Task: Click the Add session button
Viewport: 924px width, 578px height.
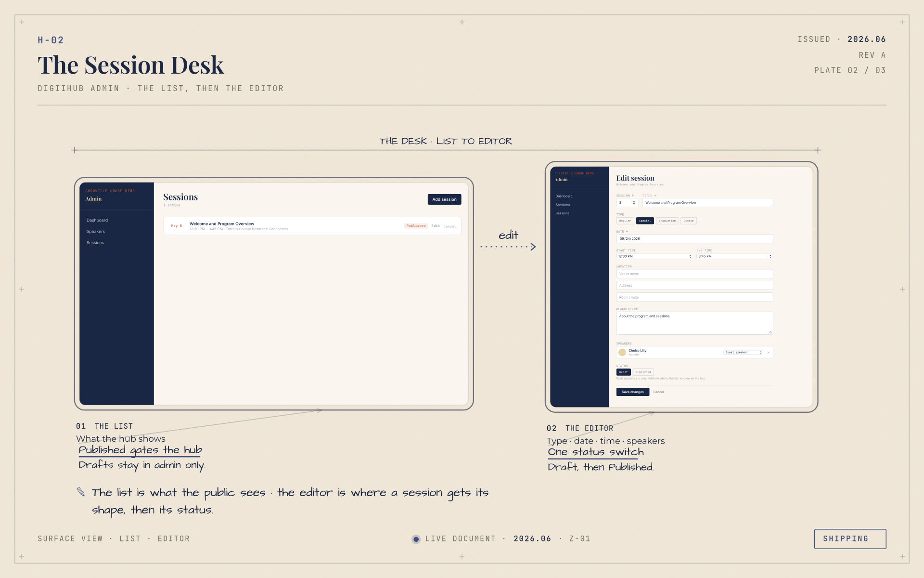Action: (444, 199)
